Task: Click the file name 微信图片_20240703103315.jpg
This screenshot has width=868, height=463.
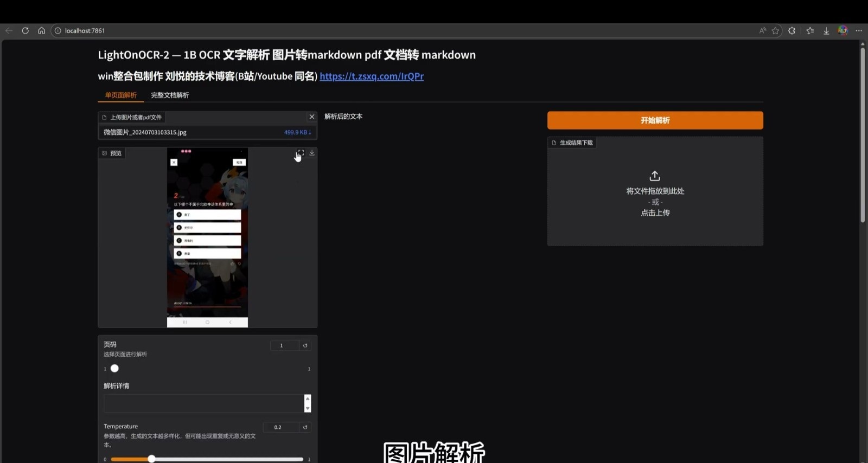Action: pyautogui.click(x=145, y=132)
